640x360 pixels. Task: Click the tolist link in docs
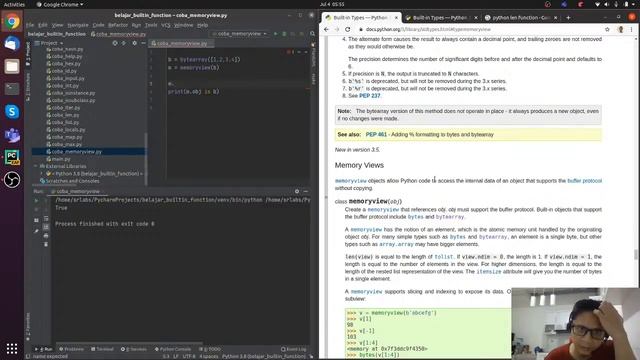pos(444,257)
